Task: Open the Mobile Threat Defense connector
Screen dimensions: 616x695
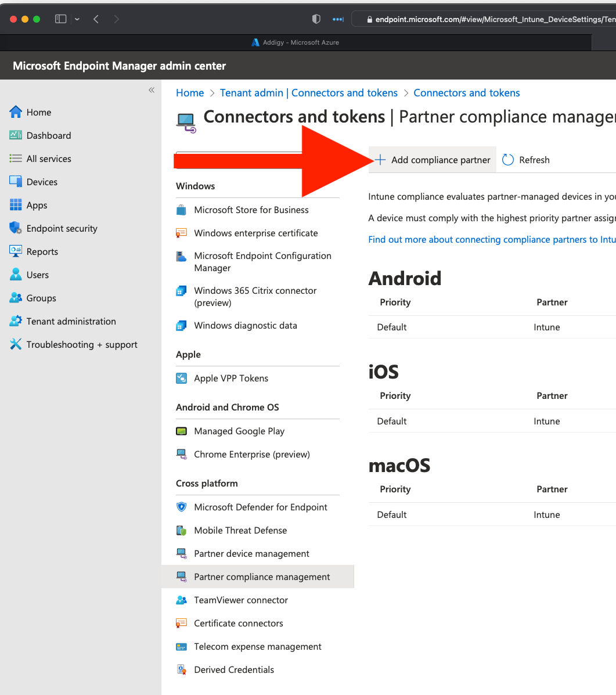Action: 240,530
